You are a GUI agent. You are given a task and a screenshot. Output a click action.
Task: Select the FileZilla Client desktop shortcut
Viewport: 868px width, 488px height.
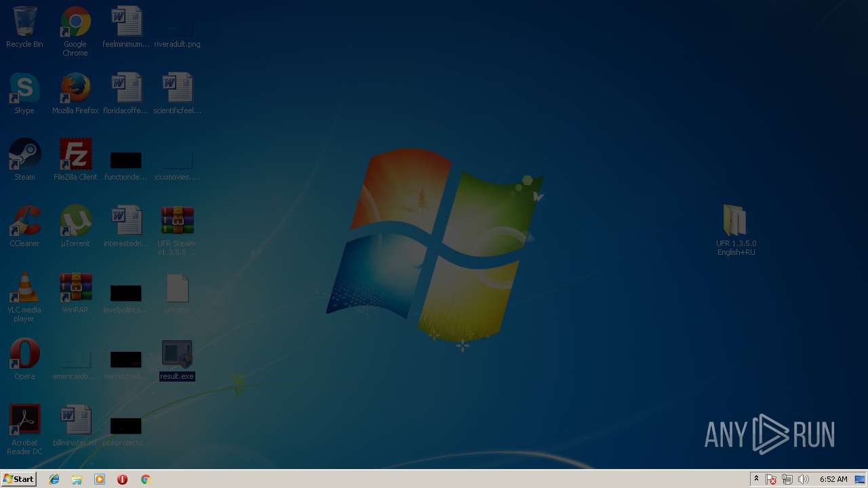[75, 160]
